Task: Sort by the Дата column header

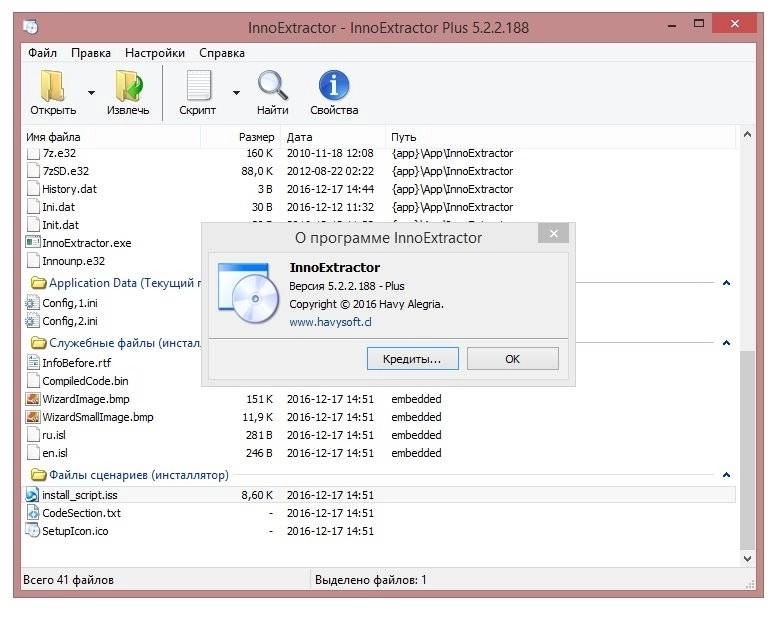Action: pyautogui.click(x=332, y=137)
